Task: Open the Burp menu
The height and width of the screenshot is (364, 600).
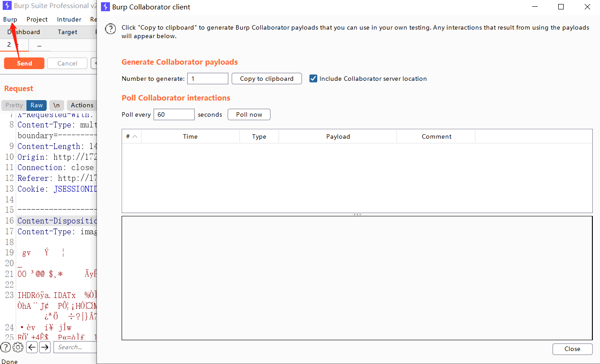Action: coord(10,19)
